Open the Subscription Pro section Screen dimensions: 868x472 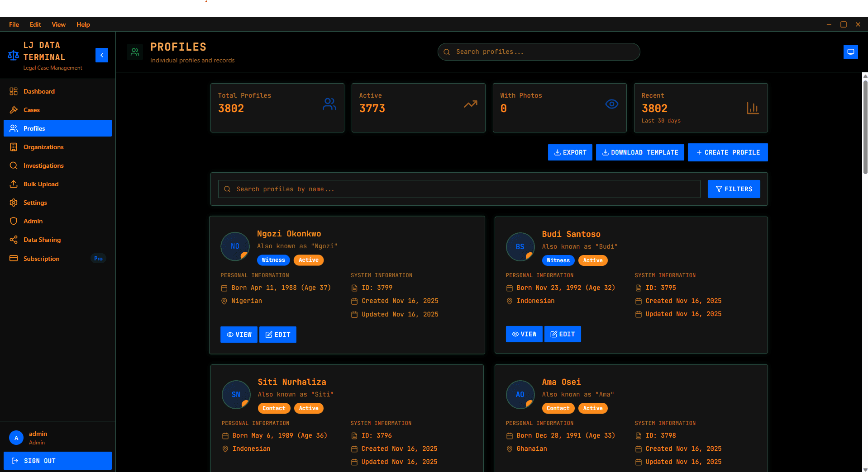41,258
